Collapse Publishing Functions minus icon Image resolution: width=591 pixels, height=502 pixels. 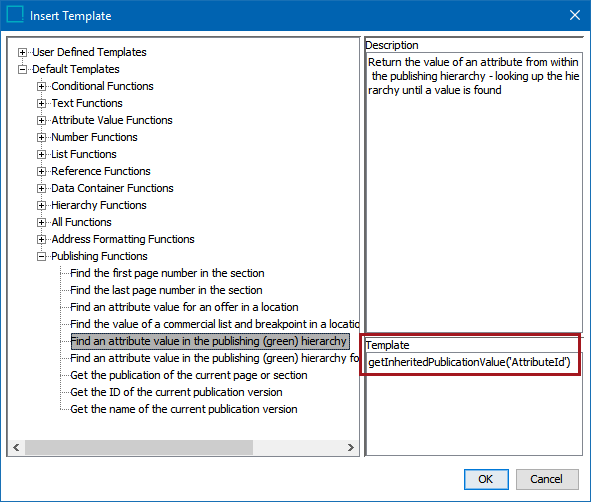point(41,256)
